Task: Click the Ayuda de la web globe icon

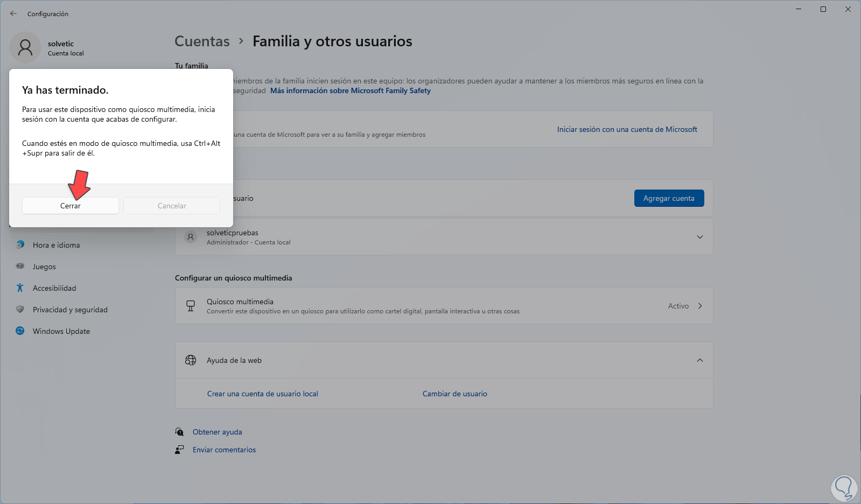Action: (x=191, y=360)
